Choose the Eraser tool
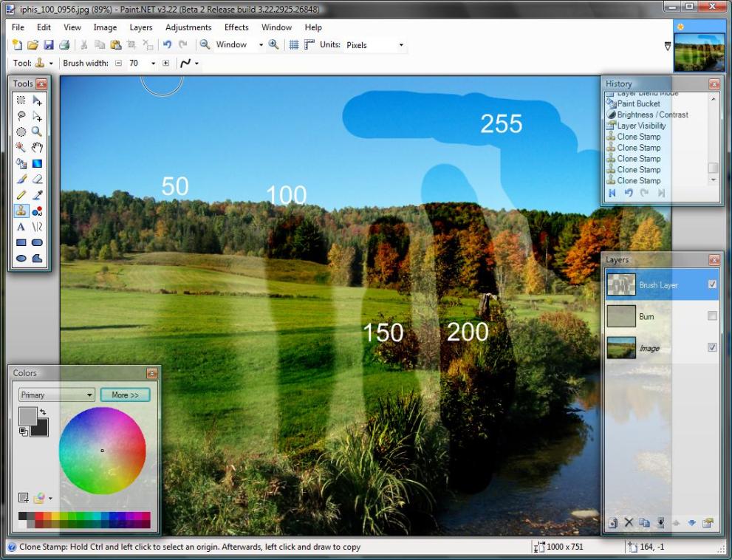The height and width of the screenshot is (560, 732). (x=37, y=179)
